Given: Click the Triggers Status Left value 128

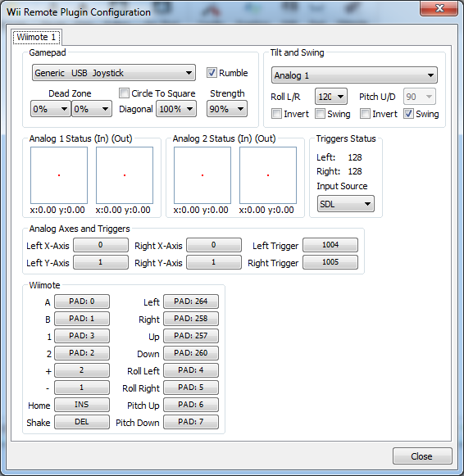Looking at the screenshot, I should 355,157.
